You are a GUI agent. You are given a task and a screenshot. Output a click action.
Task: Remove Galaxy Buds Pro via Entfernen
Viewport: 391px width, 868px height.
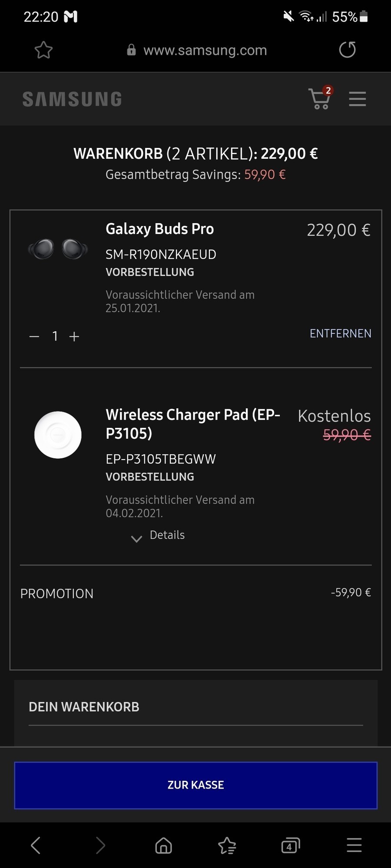pyautogui.click(x=340, y=333)
